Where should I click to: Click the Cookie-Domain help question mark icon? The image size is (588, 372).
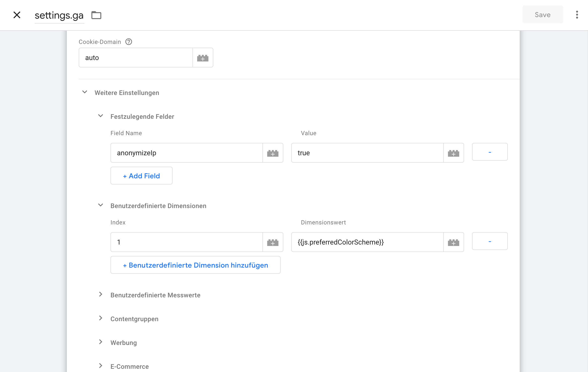[x=129, y=42]
